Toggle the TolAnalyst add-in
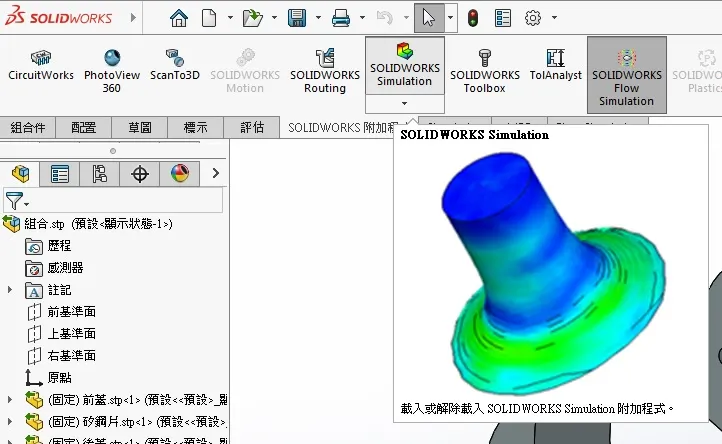This screenshot has height=444, width=722. click(x=556, y=65)
